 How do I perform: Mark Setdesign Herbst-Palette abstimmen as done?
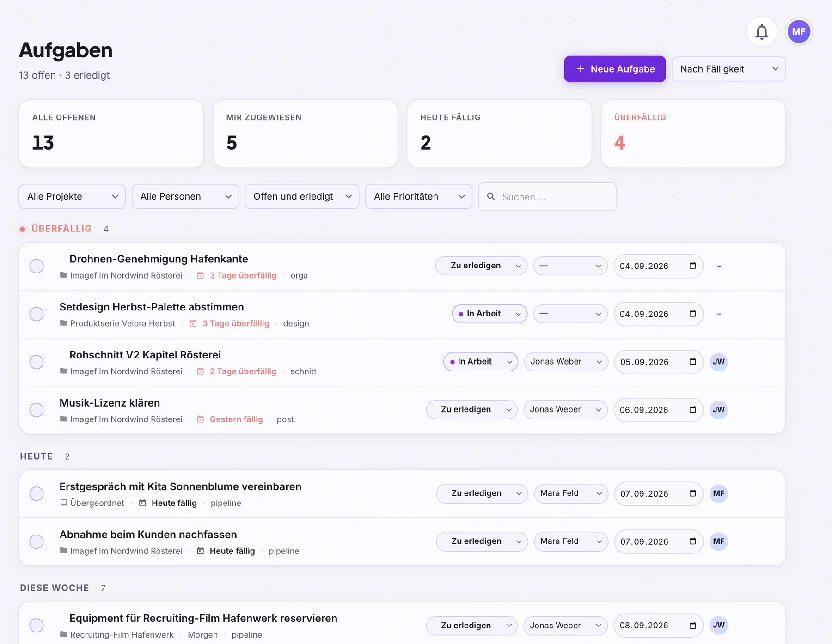click(x=37, y=314)
